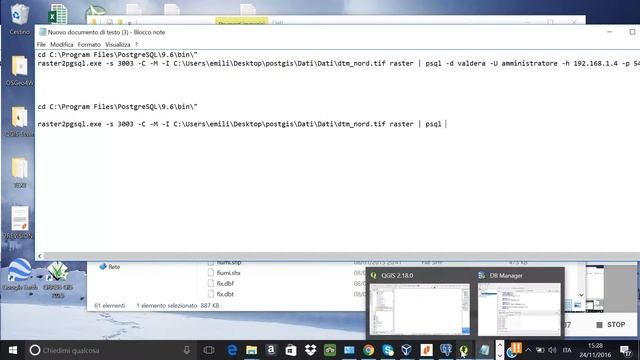Open VirtualBox cube icon in taskbar
Viewport: 640px width, 360px height.
tap(407, 350)
